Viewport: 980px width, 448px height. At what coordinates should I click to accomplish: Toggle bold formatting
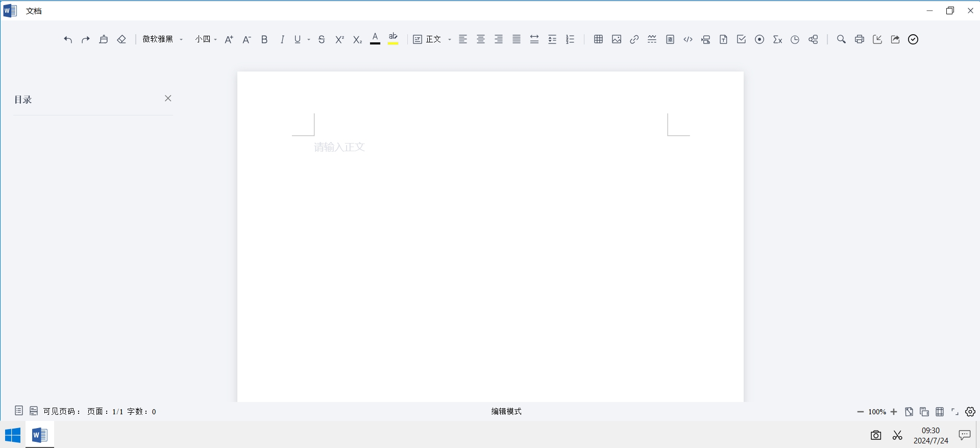[264, 39]
